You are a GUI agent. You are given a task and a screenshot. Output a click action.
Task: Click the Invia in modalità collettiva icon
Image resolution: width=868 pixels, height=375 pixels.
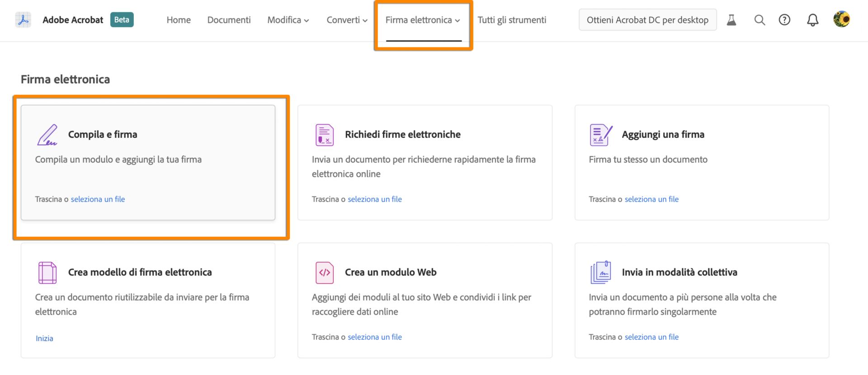tap(601, 272)
